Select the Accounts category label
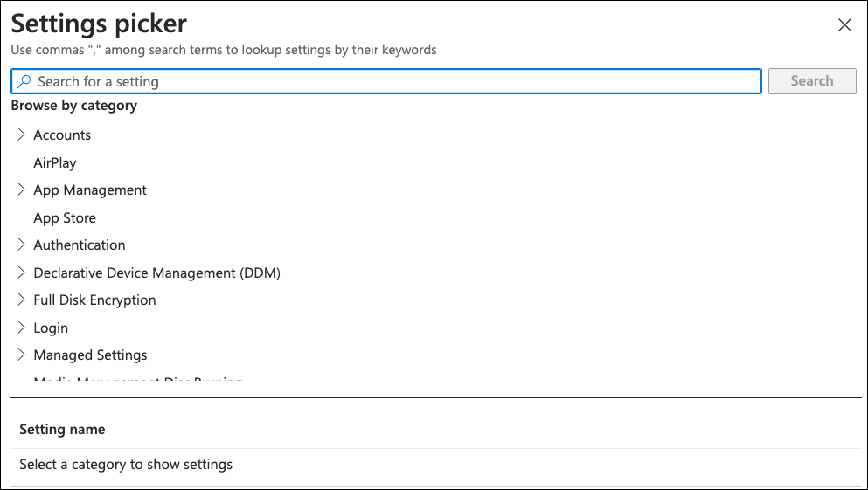 pos(62,135)
